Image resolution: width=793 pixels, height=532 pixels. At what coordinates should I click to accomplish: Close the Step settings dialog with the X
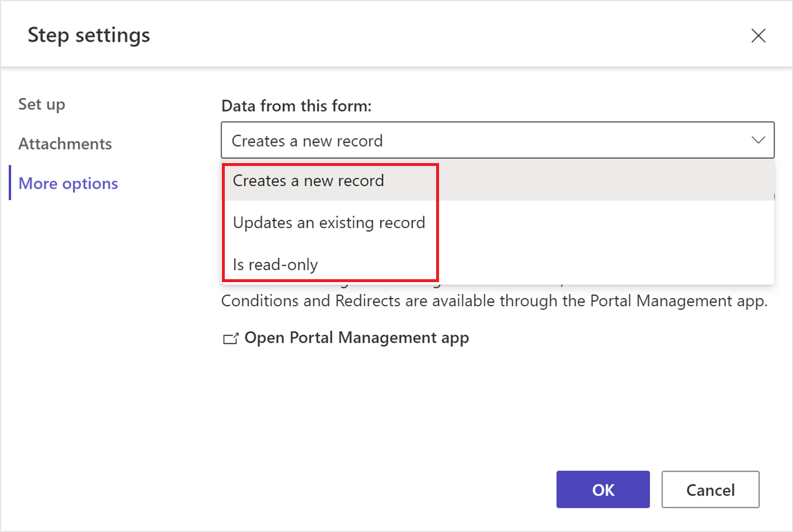point(758,36)
